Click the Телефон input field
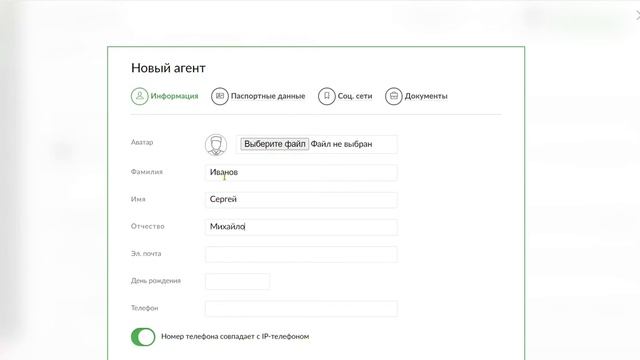The image size is (640, 360). tap(301, 309)
